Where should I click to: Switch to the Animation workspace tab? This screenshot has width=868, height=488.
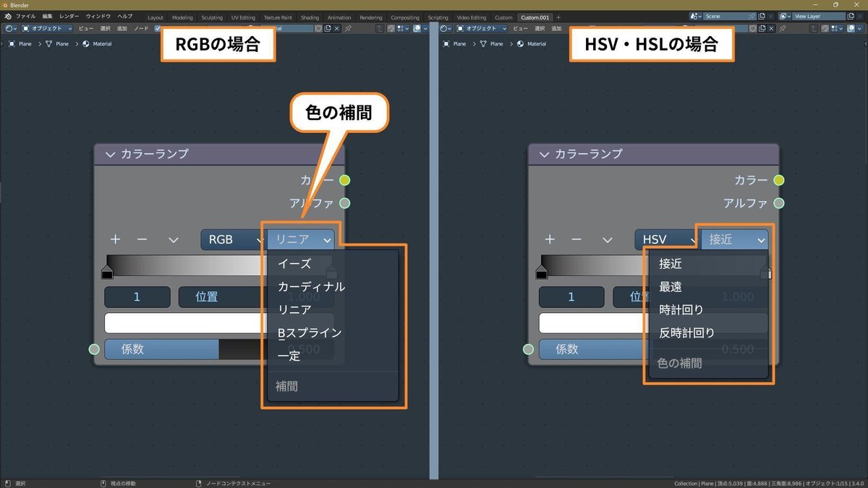339,17
